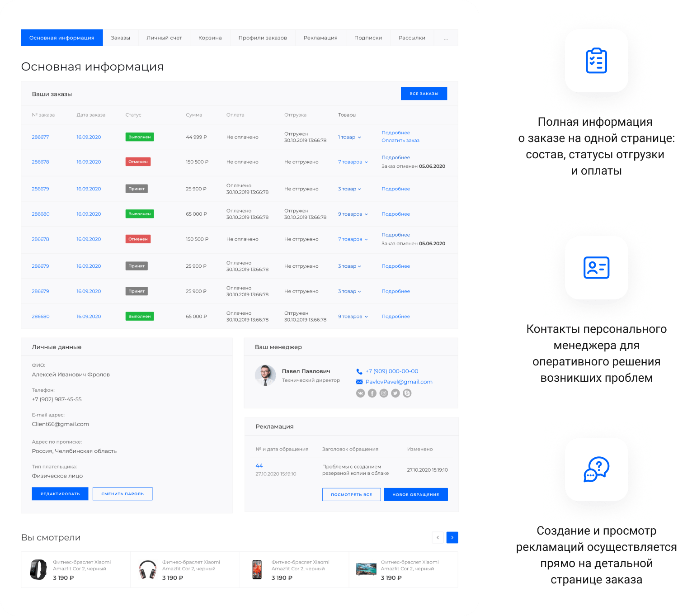Open the headphones product thumbnail
The image size is (678, 616).
[147, 570]
